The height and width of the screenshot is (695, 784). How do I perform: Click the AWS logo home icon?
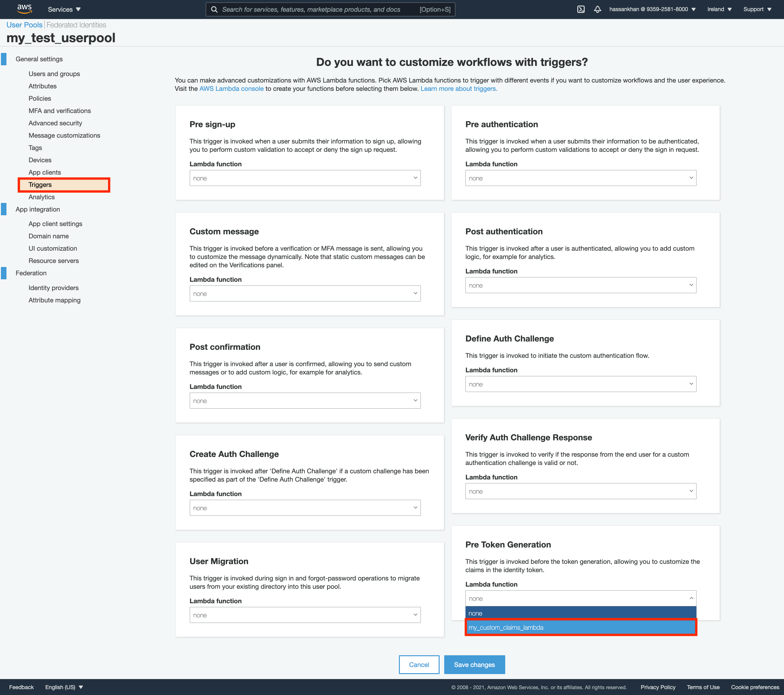coord(24,9)
